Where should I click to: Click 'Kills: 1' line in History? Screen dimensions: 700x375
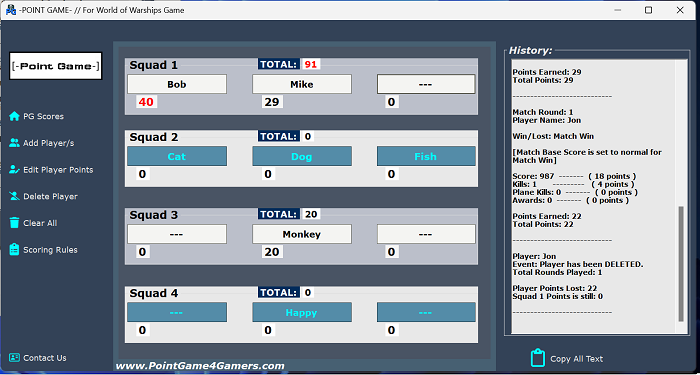click(573, 184)
